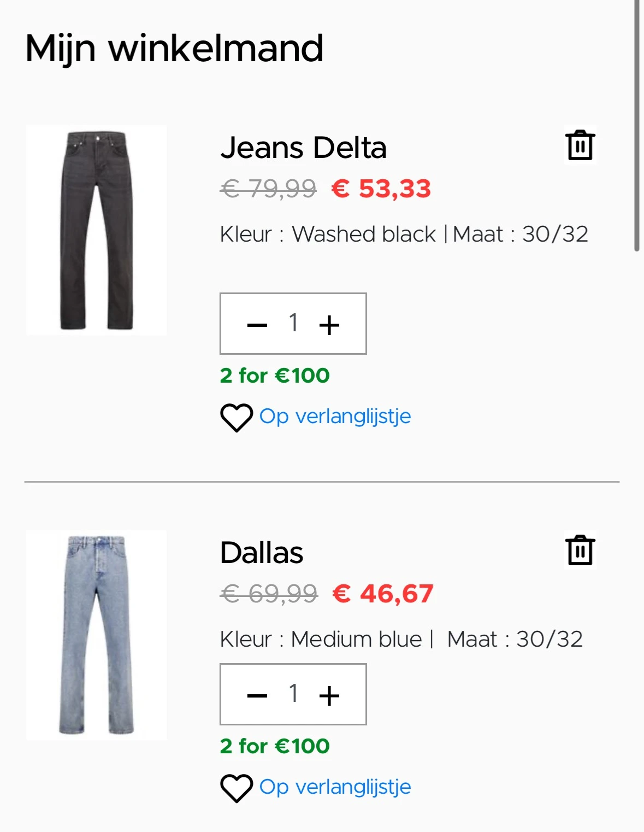Screen dimensions: 644x832
Task: Delete Dallas jeans using the trash icon
Action: click(x=580, y=550)
